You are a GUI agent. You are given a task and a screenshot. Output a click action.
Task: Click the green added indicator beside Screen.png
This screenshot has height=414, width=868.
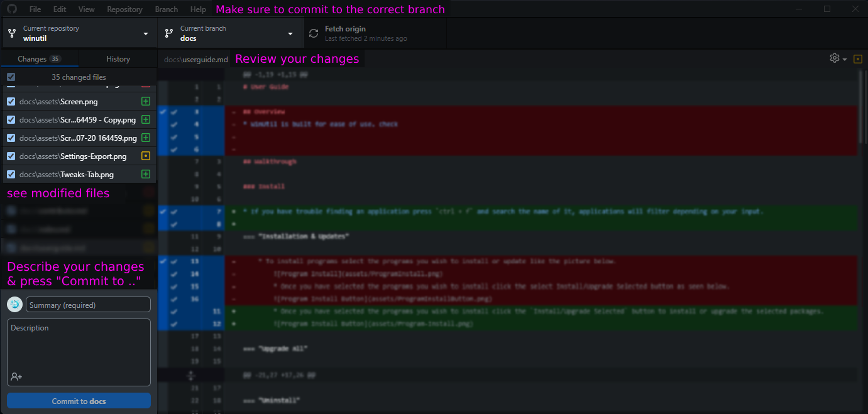coord(146,101)
